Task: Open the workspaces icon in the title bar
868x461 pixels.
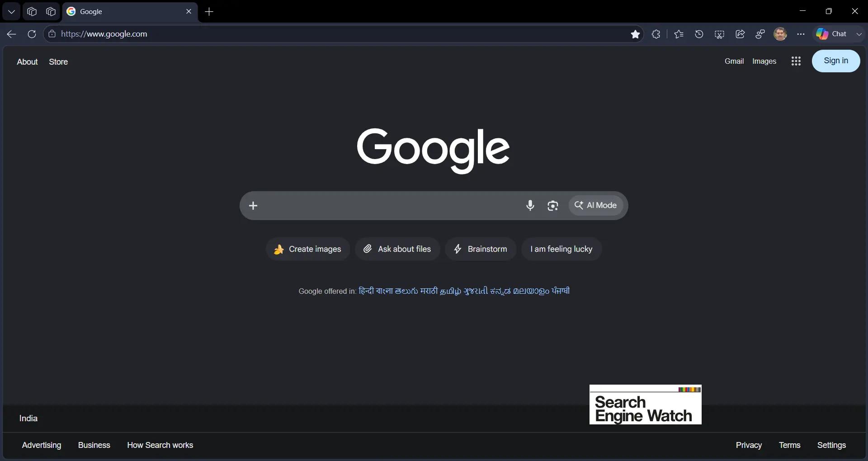Action: [x=32, y=12]
